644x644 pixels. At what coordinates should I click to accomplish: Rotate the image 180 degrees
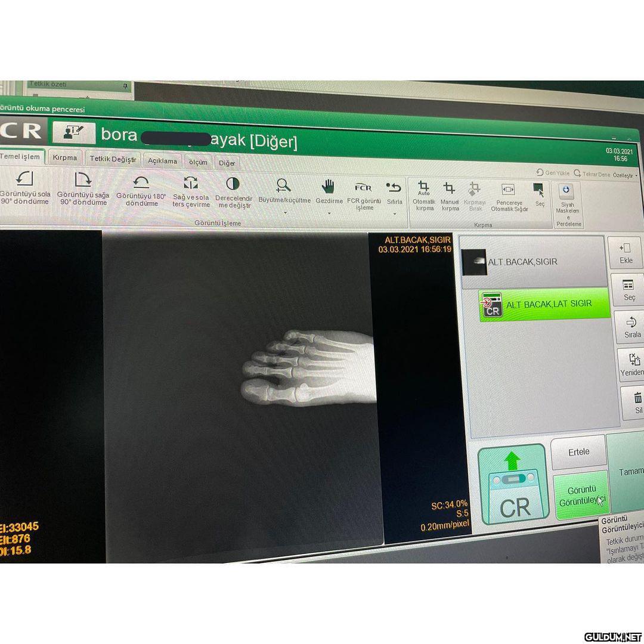click(x=141, y=182)
